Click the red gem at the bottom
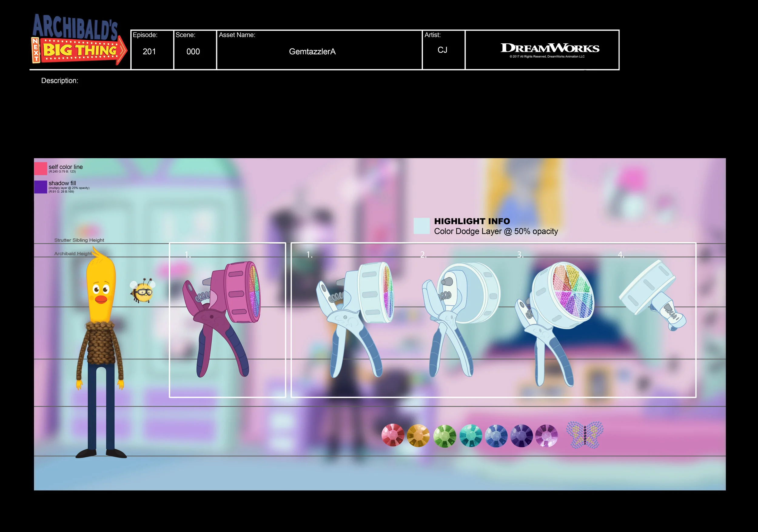The height and width of the screenshot is (532, 758). click(393, 435)
